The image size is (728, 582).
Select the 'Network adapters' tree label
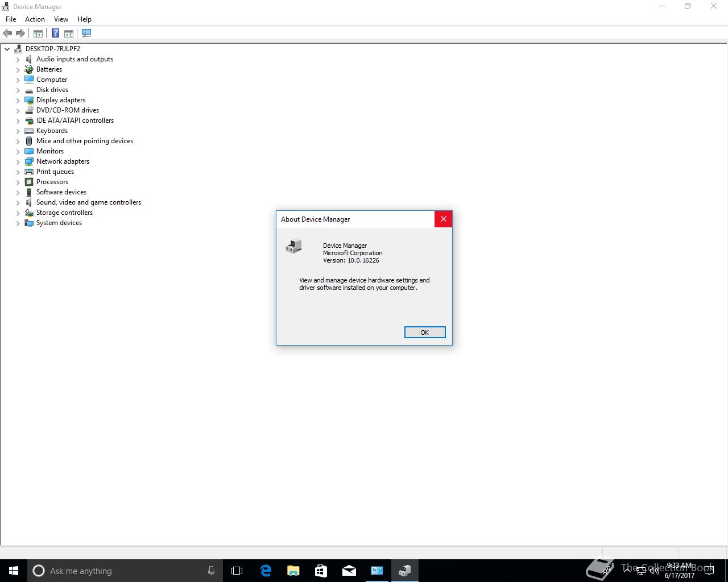[63, 161]
